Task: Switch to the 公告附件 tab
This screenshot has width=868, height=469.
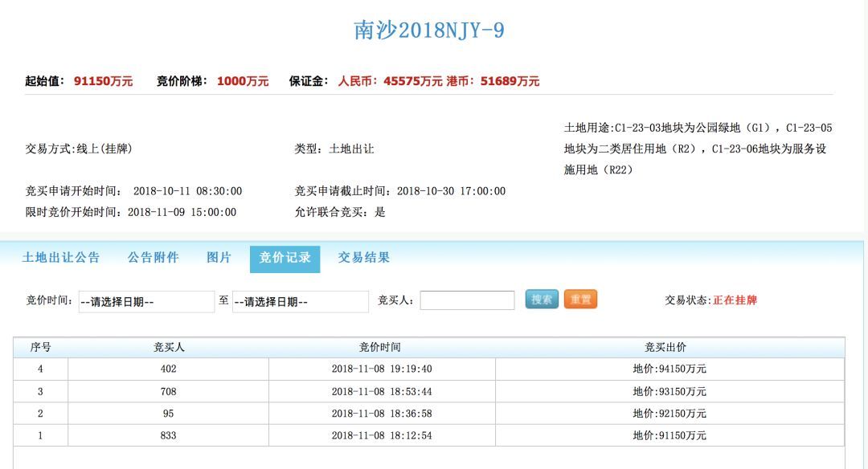Action: (x=154, y=258)
